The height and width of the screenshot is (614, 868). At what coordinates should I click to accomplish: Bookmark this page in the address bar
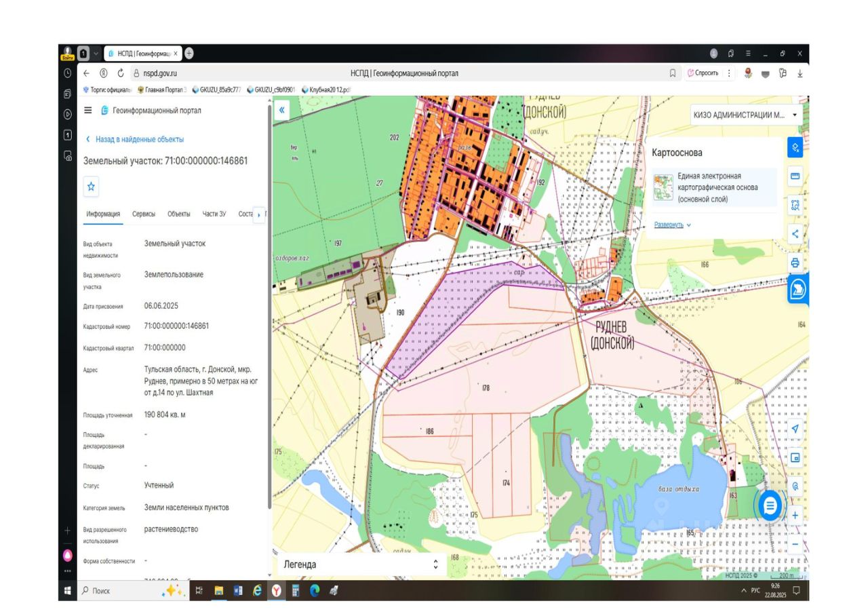click(x=673, y=73)
